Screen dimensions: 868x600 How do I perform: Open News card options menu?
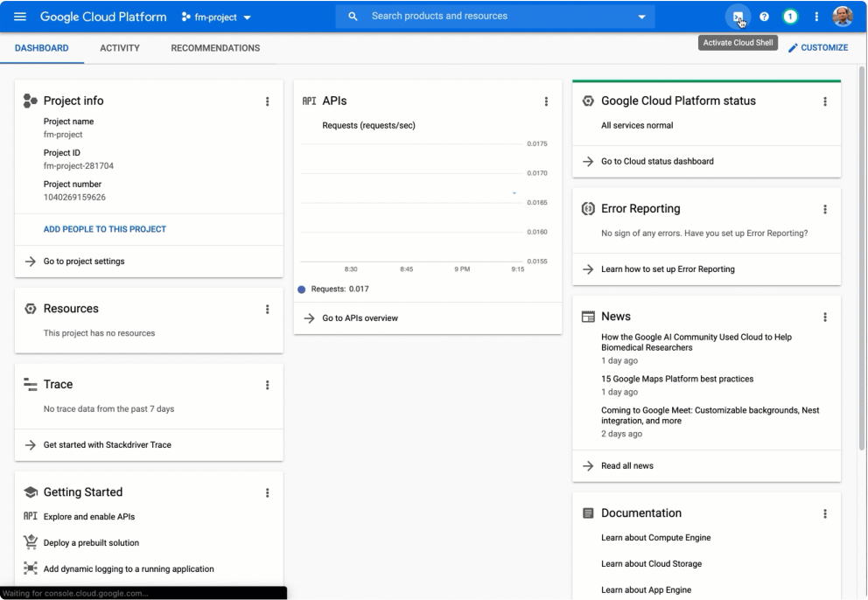coord(825,317)
